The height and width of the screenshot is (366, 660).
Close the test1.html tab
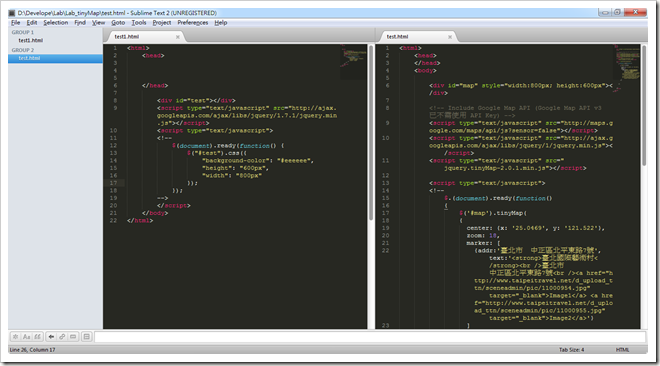[x=178, y=37]
